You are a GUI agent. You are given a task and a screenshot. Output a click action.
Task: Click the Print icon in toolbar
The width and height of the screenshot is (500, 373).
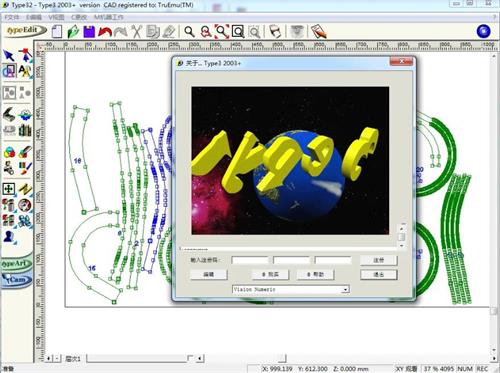click(x=275, y=32)
